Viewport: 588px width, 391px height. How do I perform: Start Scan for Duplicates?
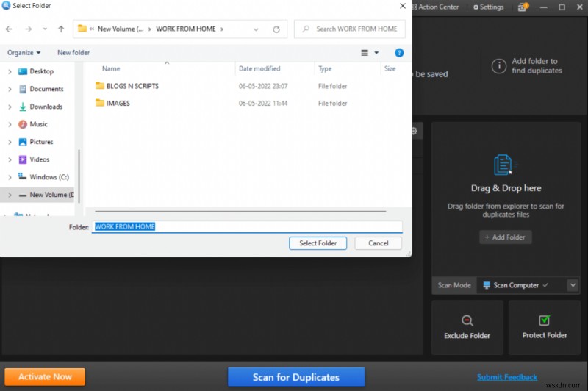coord(296,377)
